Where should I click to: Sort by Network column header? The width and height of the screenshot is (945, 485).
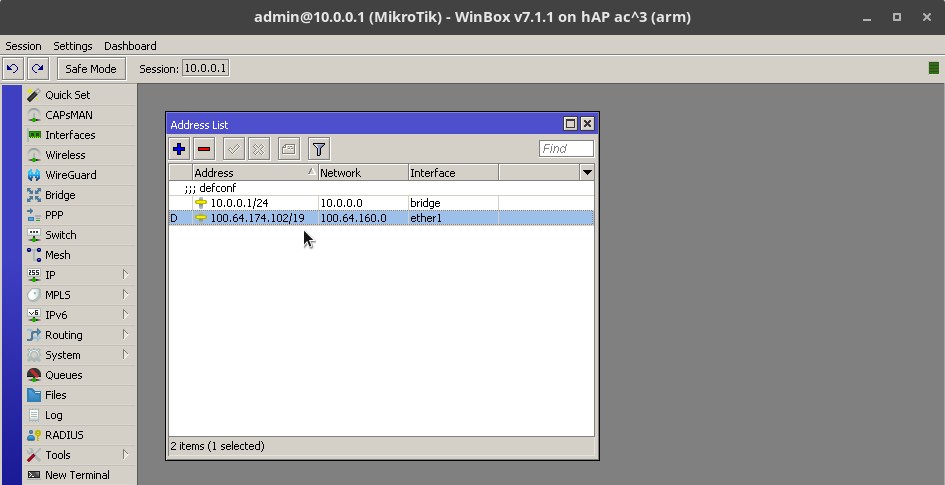coord(363,172)
